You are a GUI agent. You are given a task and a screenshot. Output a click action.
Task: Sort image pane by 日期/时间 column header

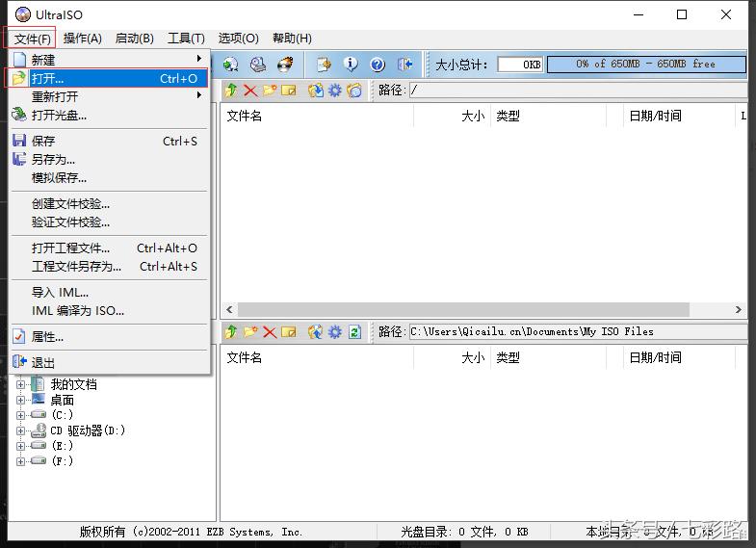677,116
